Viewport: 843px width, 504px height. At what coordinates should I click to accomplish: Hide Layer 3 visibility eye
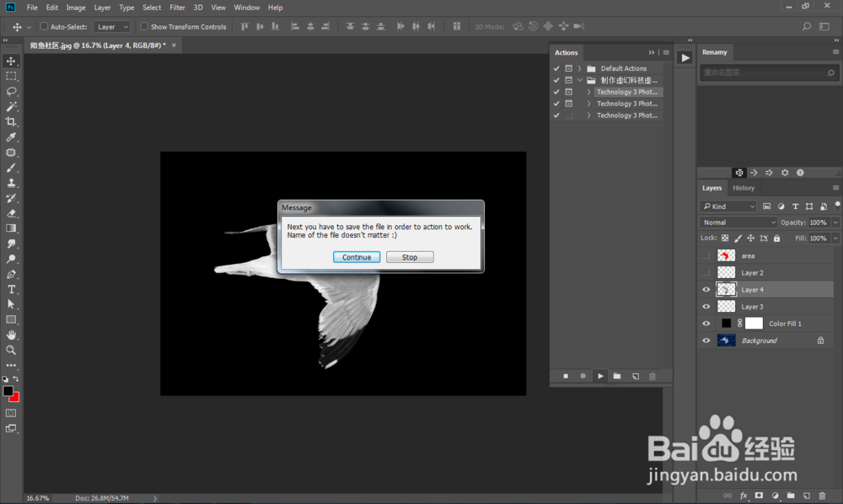706,306
